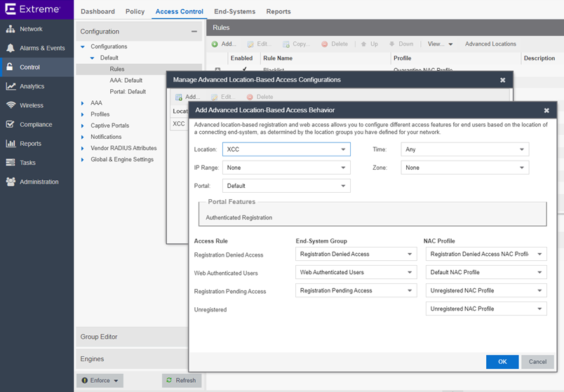
Task: Open the Group Editor panel
Action: click(132, 337)
